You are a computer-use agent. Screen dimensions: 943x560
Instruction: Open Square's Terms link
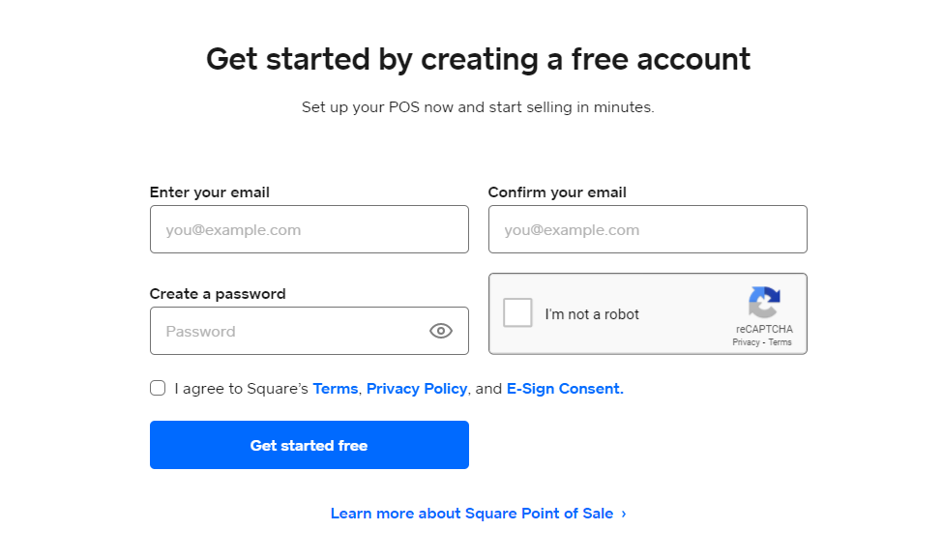[x=335, y=389]
